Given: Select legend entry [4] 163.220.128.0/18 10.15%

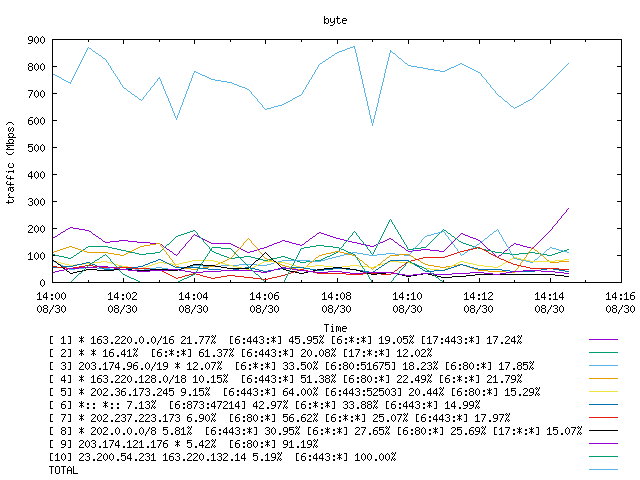Looking at the screenshot, I should (x=285, y=379).
